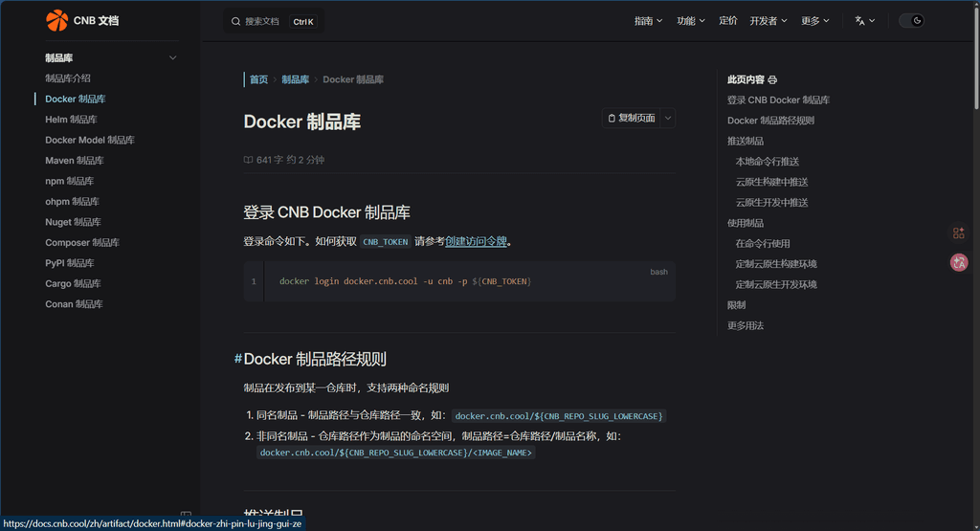Toggle the dark mode theme switch
Screen dimensions: 980x531
pyautogui.click(x=911, y=21)
